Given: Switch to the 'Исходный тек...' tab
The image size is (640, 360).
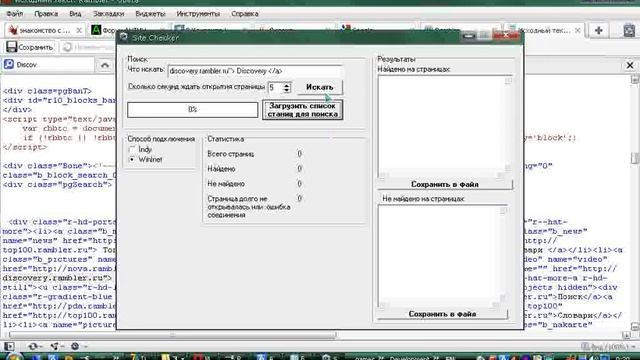Looking at the screenshot, I should coord(545,30).
